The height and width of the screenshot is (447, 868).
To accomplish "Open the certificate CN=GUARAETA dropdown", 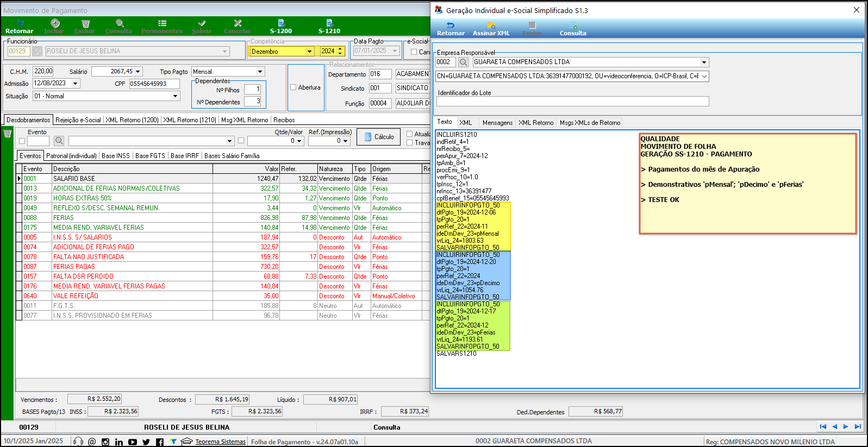I will coord(704,77).
